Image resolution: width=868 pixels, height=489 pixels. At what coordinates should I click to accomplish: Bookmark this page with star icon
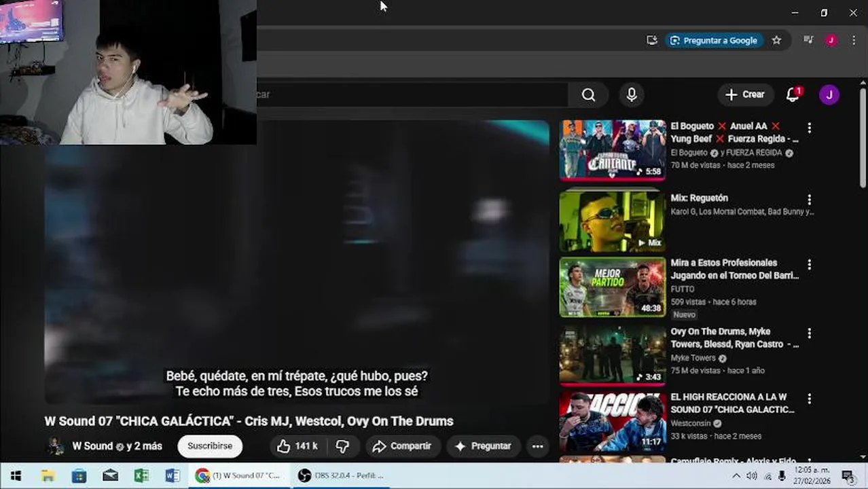tap(776, 41)
